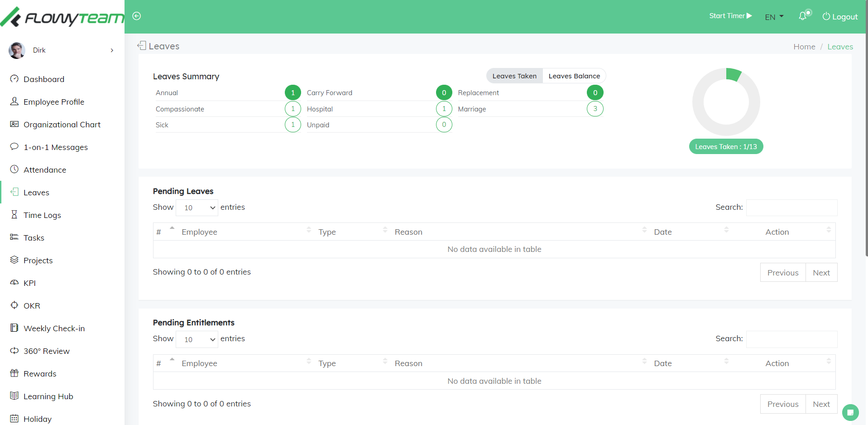Select the Leaves Taken tab
The height and width of the screenshot is (425, 868).
(514, 76)
